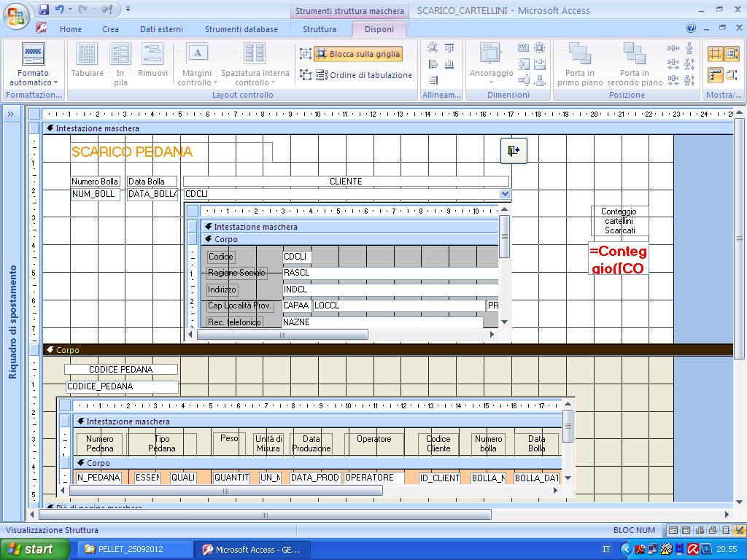
Task: Align controls to grid in Allineamento group
Action: (433, 47)
